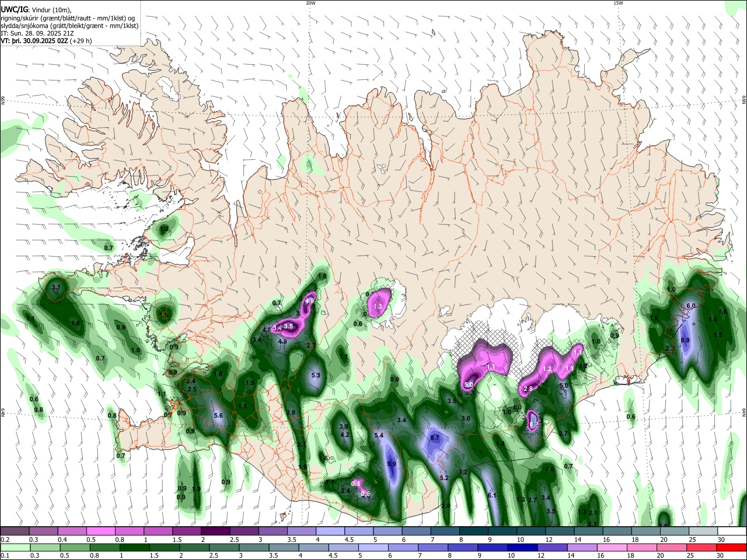
Task: Pick the deep navy blue rain swatch labeled 10
Action: (x=522, y=548)
